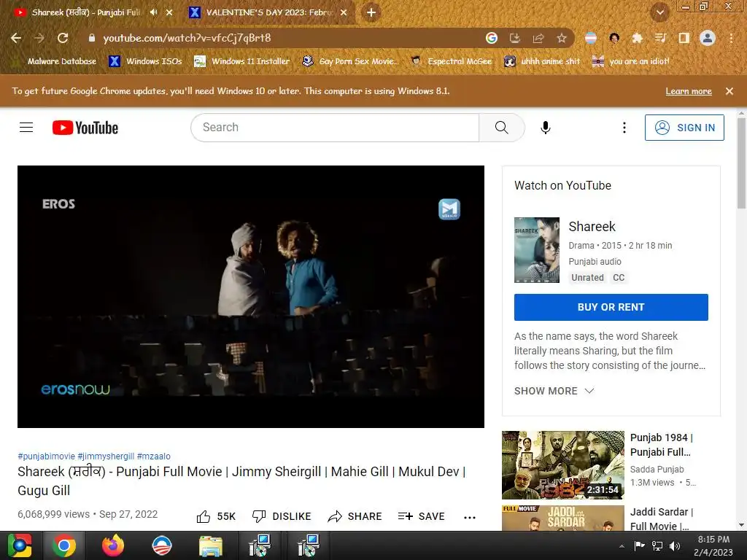Open the volume speaker tray icon

675,546
